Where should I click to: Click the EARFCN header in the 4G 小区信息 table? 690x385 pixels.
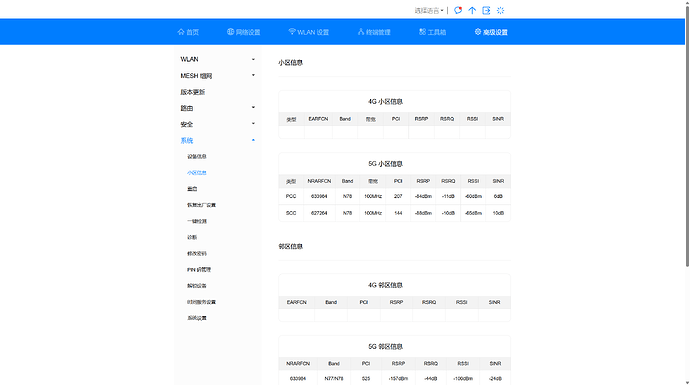click(x=318, y=119)
